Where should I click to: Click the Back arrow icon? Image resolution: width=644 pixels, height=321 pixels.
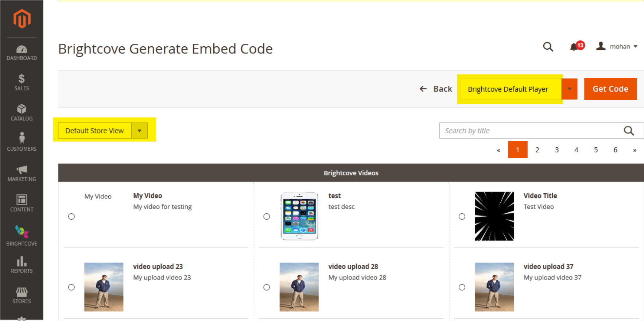pos(423,89)
